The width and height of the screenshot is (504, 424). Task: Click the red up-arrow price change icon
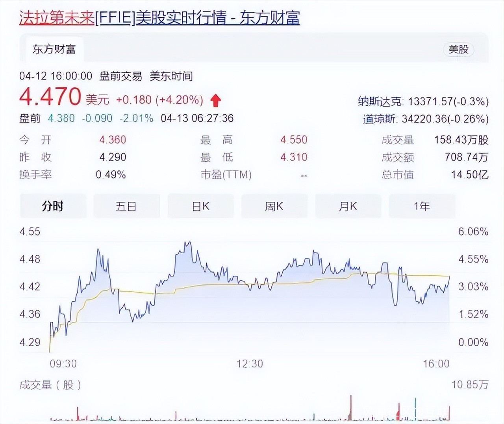[215, 100]
